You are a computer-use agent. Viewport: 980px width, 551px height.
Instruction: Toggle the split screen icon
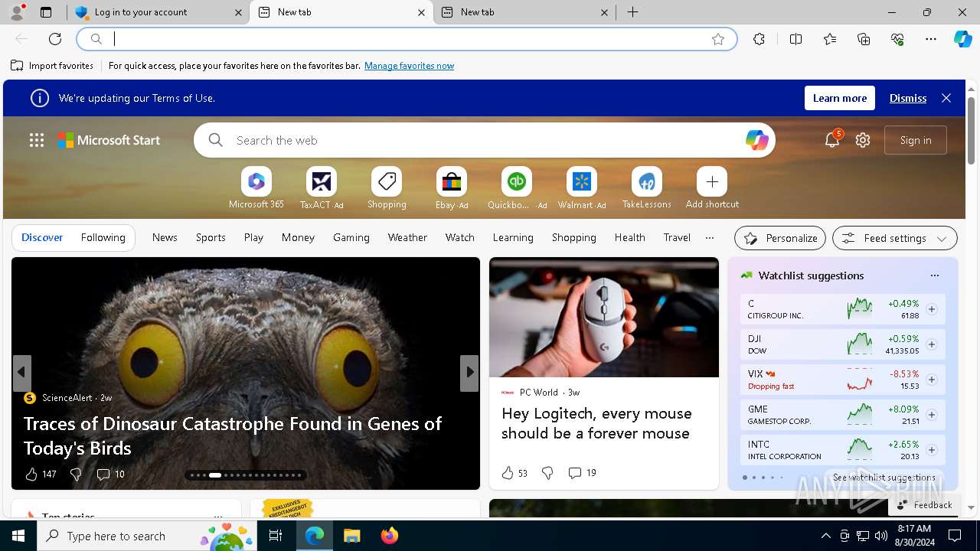pos(795,39)
